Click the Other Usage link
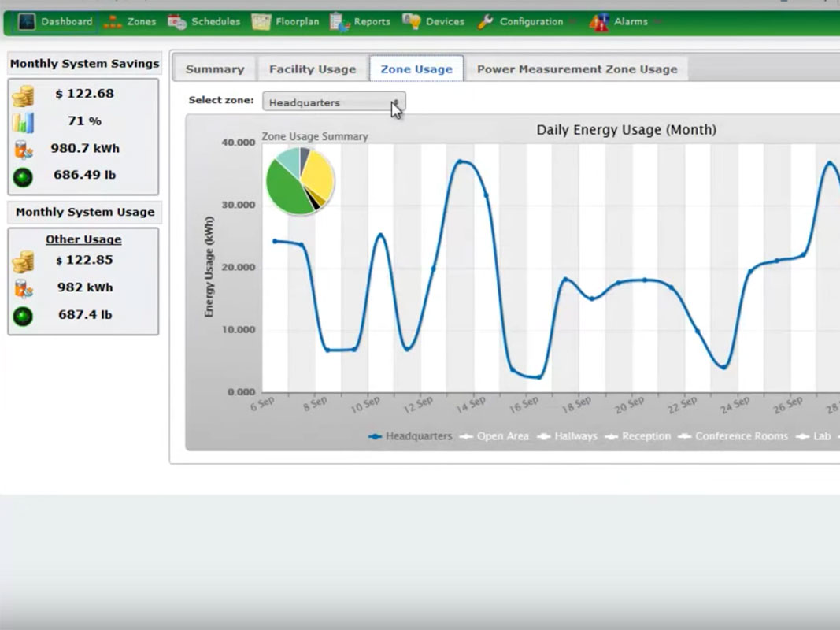The height and width of the screenshot is (630, 840). pyautogui.click(x=83, y=239)
